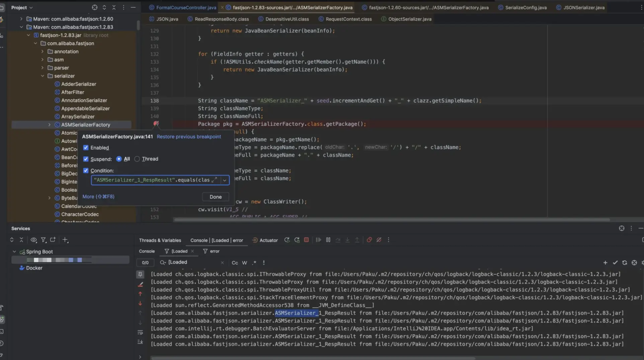Toggle the Suspend checkbox in breakpoint popup
Image resolution: width=644 pixels, height=360 pixels.
(86, 159)
